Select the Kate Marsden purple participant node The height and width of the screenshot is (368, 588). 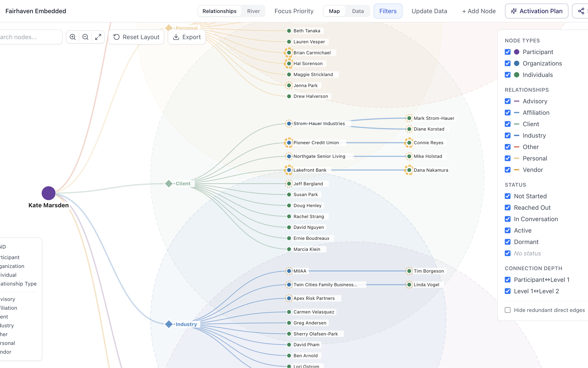tap(49, 193)
